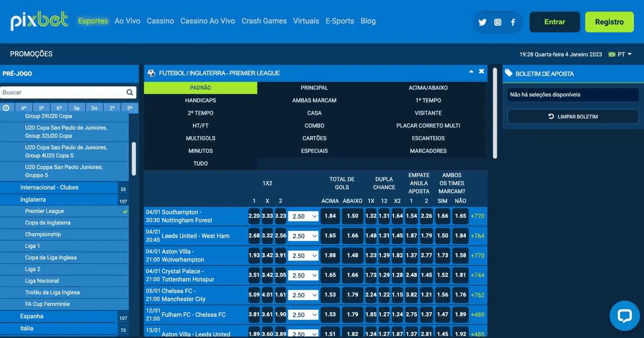
Task: Select MARCADORES market tab
Action: point(428,151)
